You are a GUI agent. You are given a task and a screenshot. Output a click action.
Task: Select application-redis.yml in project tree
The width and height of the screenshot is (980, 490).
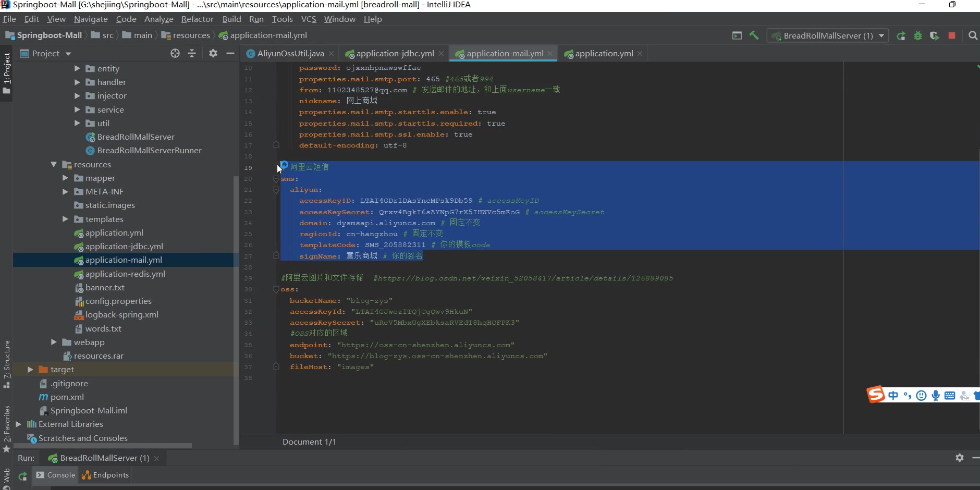pos(125,274)
